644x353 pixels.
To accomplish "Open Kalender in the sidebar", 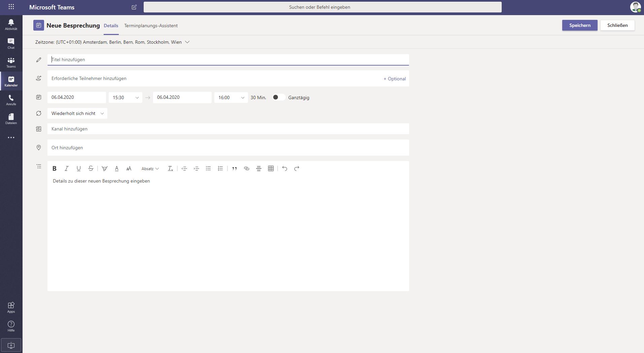I will click(x=11, y=81).
